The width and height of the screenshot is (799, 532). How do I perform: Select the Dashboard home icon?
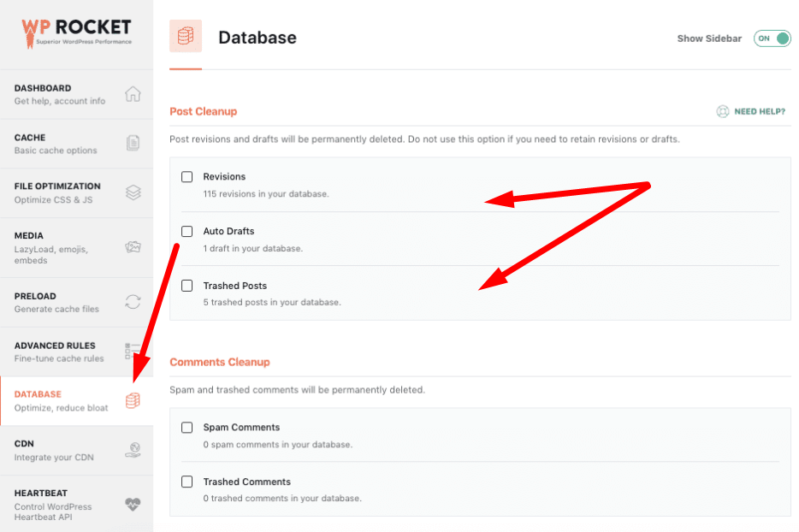click(133, 94)
